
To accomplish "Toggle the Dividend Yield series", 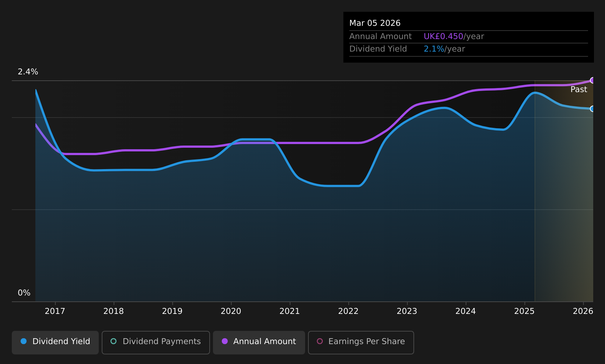I will coord(55,342).
